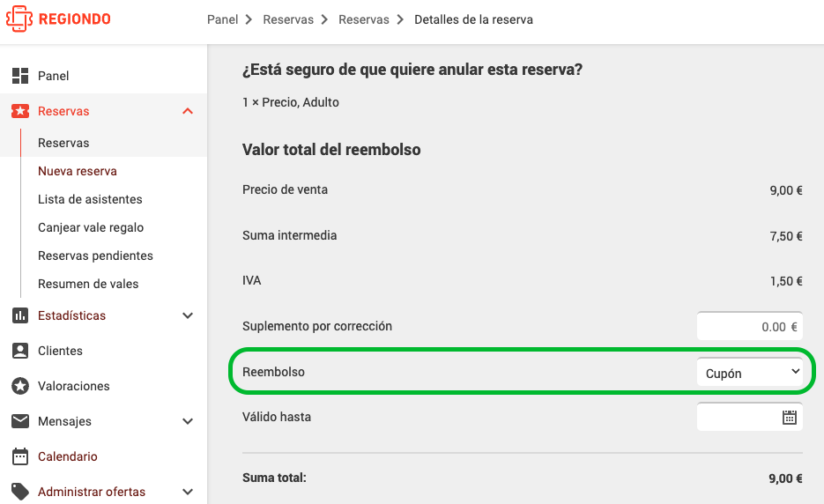Go to Panel breadcrumb link

click(222, 19)
